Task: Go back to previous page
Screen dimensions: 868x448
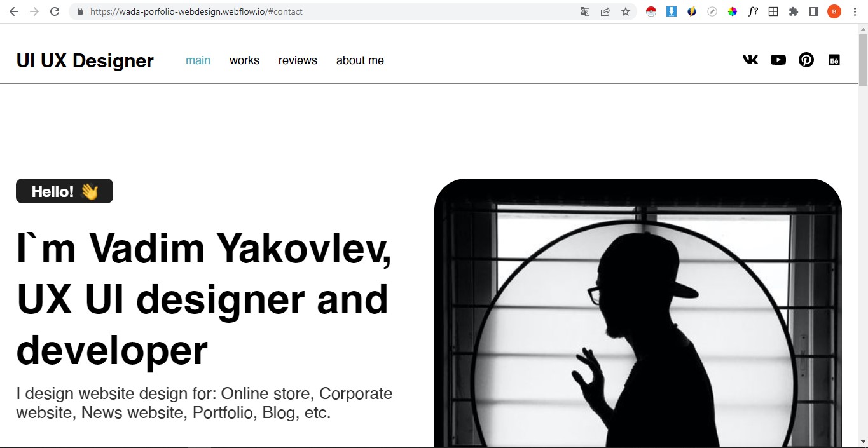Action: [14, 11]
